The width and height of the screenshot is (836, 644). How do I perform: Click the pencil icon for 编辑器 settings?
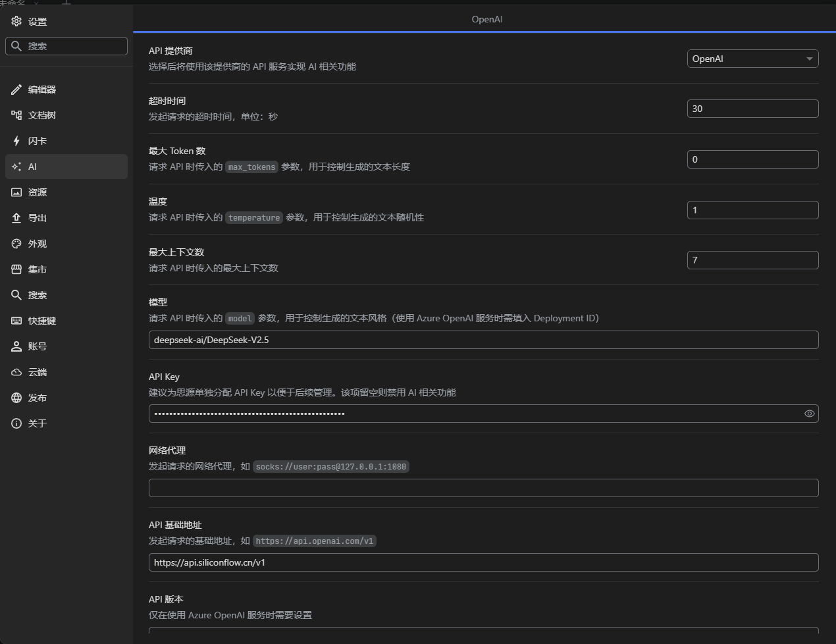tap(16, 90)
